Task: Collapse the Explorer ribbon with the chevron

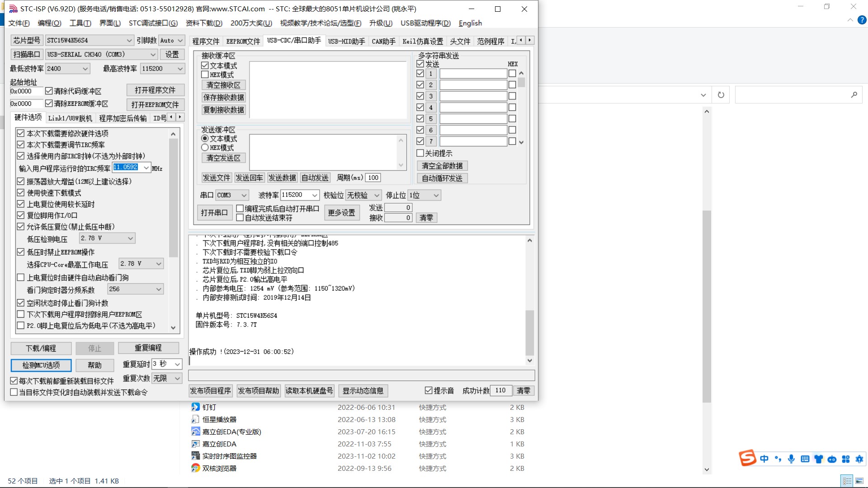Action: pyautogui.click(x=850, y=20)
